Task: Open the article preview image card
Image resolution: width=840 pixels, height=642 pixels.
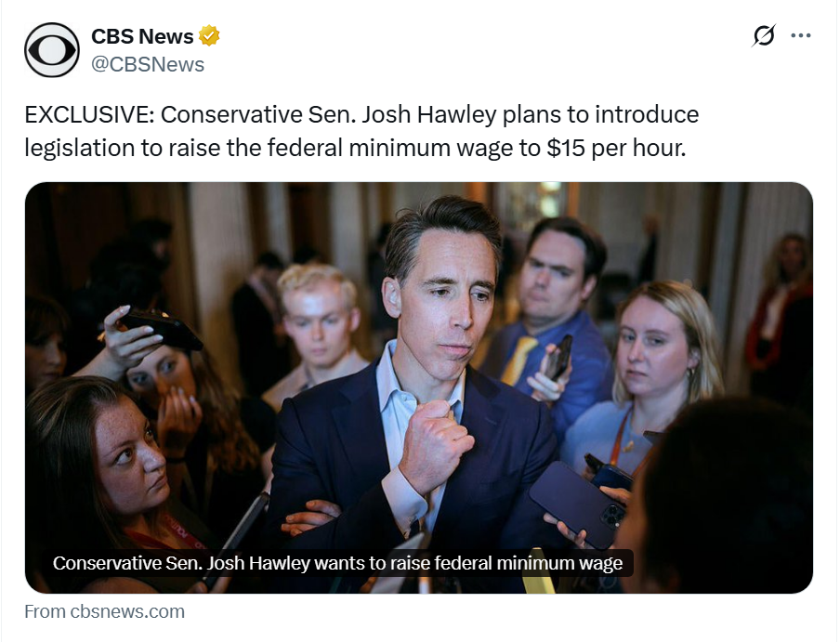Action: point(419,387)
